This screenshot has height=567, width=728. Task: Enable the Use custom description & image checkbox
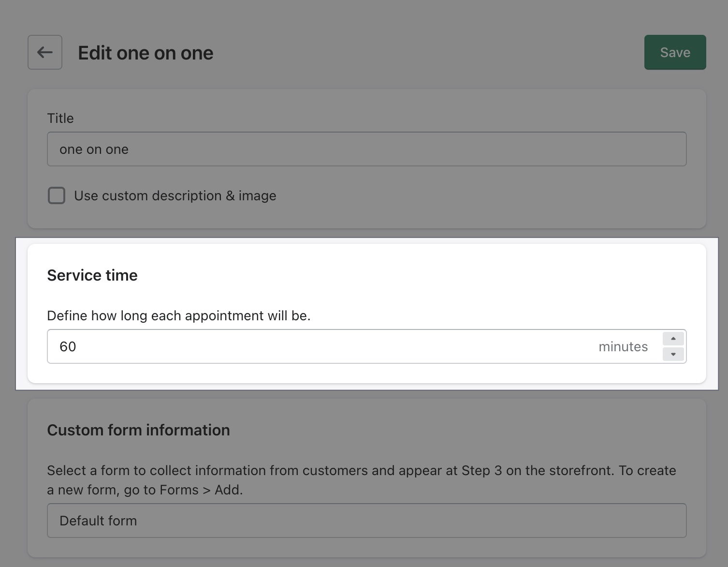click(56, 195)
